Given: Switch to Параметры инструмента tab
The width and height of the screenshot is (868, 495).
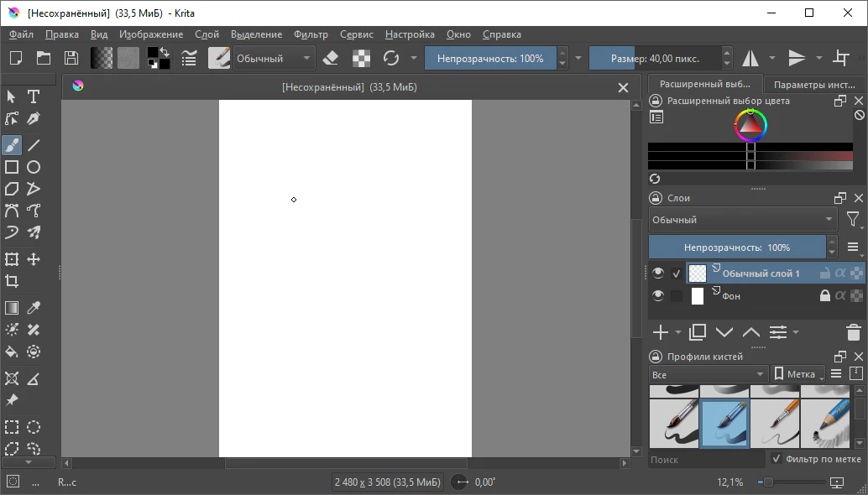Looking at the screenshot, I should click(813, 85).
